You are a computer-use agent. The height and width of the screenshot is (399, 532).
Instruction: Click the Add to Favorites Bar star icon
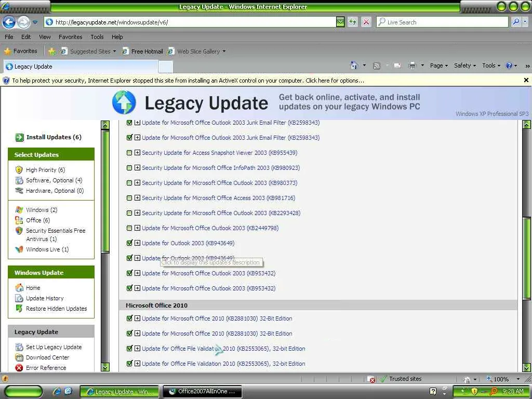tap(52, 51)
